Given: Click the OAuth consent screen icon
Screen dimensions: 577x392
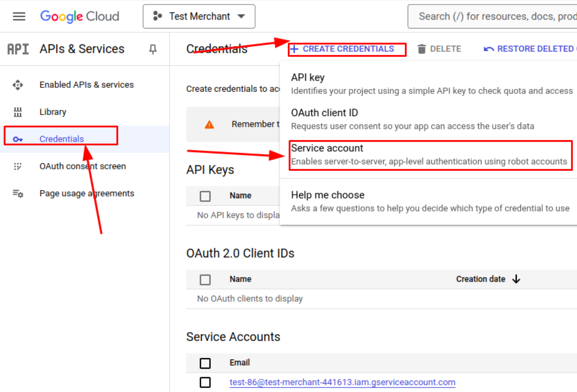Looking at the screenshot, I should pos(18,167).
